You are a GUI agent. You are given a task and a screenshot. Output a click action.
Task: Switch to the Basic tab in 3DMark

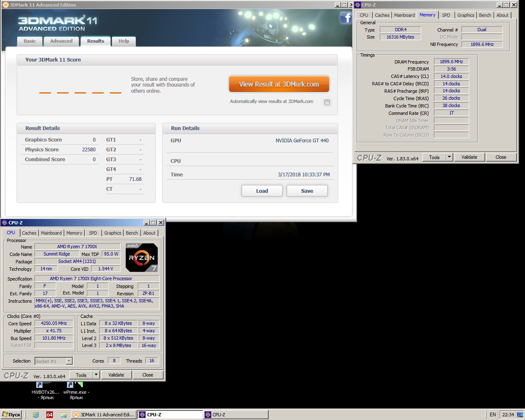[30, 41]
